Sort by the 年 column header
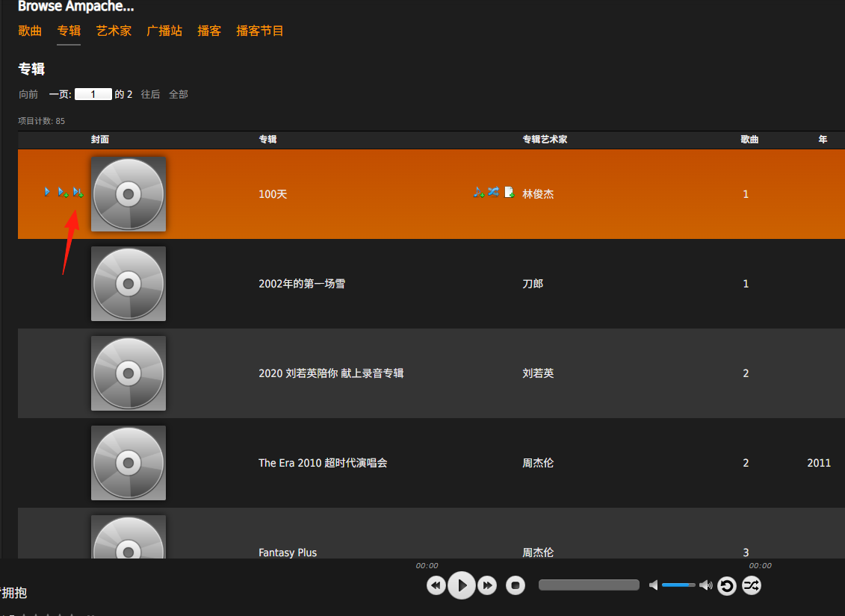This screenshot has height=616, width=845. (x=823, y=140)
